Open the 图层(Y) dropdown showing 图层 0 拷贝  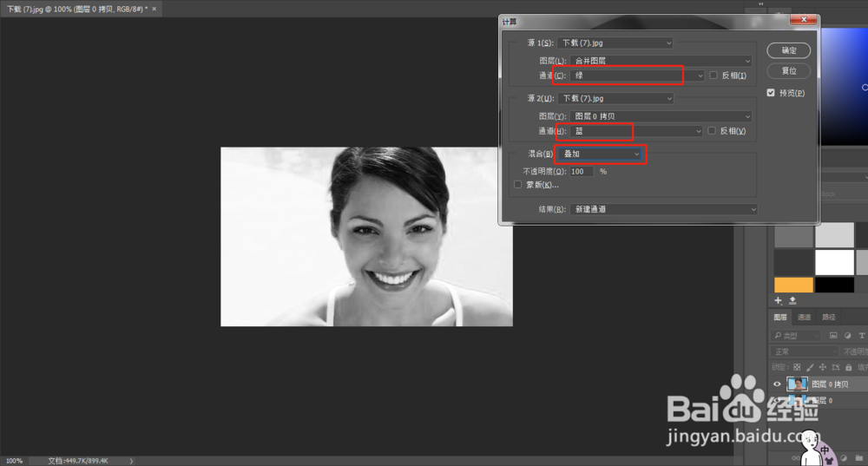[661, 116]
